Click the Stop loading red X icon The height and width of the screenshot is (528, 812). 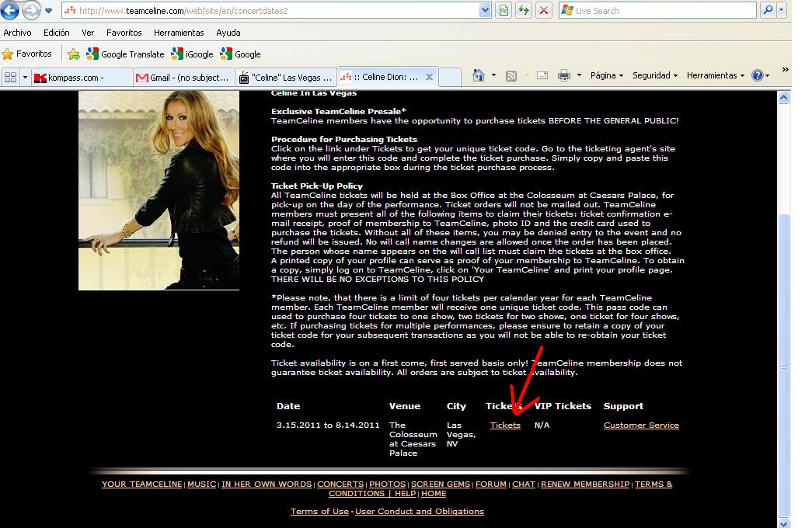(x=544, y=11)
